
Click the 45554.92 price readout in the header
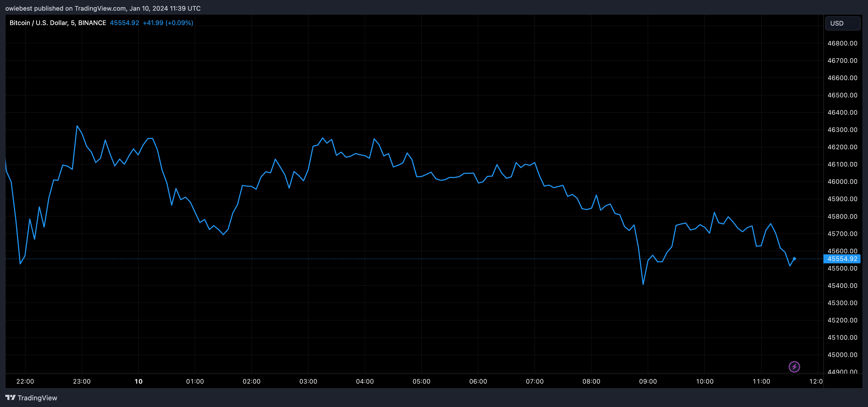click(x=124, y=23)
